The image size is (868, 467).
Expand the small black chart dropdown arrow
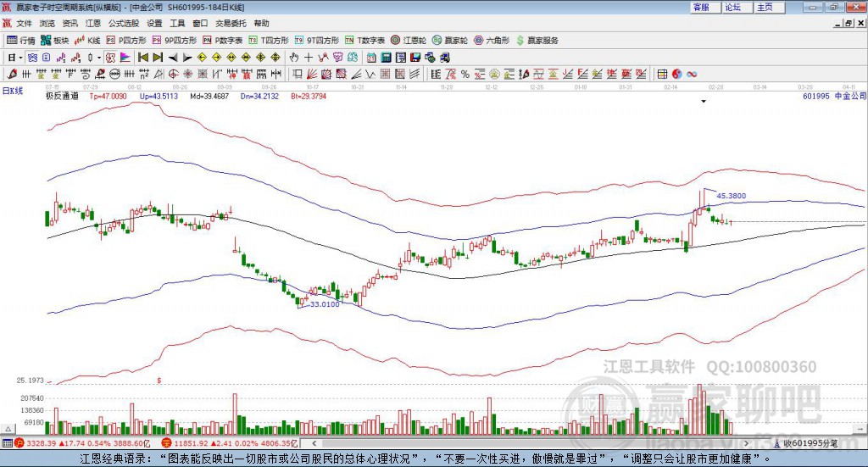click(704, 101)
